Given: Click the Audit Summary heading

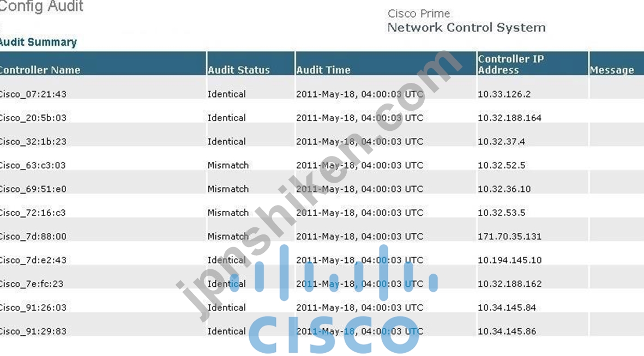Looking at the screenshot, I should coord(38,43).
